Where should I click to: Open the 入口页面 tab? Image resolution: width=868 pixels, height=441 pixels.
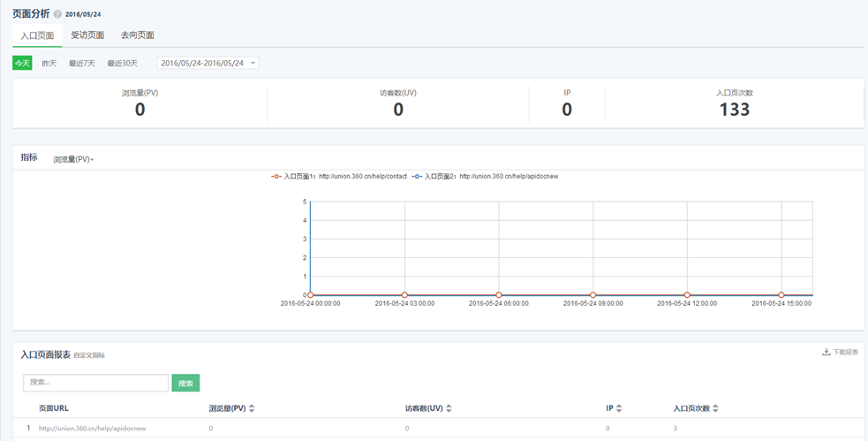coord(37,35)
